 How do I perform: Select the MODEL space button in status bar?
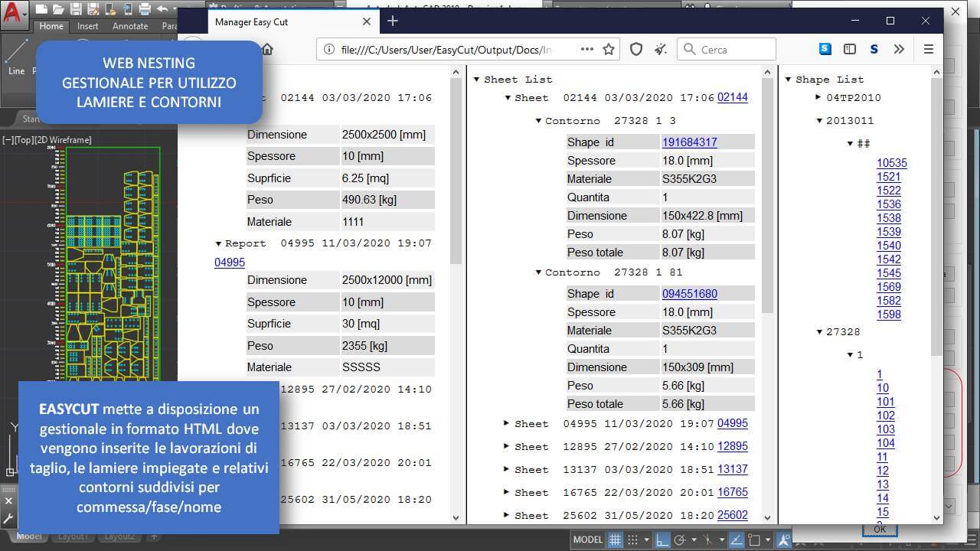pos(588,540)
